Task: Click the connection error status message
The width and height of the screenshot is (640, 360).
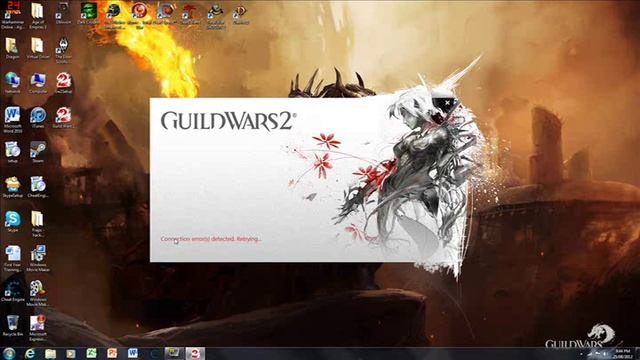Action: click(x=211, y=239)
